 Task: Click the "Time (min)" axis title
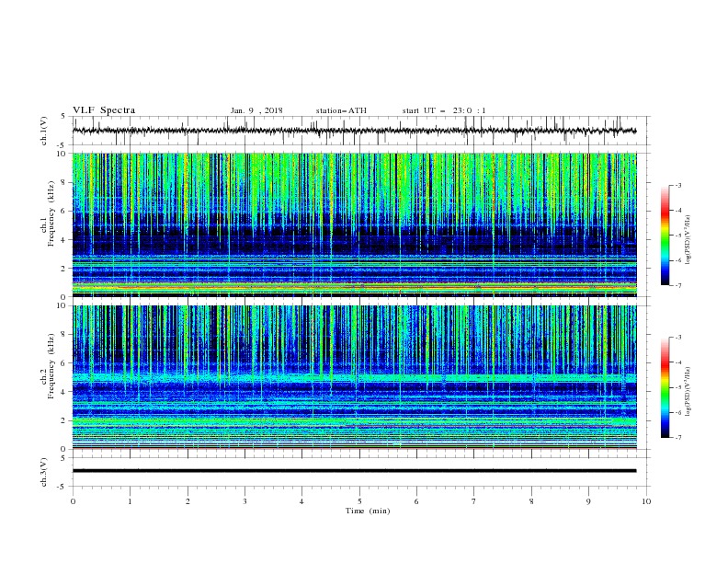[x=368, y=511]
